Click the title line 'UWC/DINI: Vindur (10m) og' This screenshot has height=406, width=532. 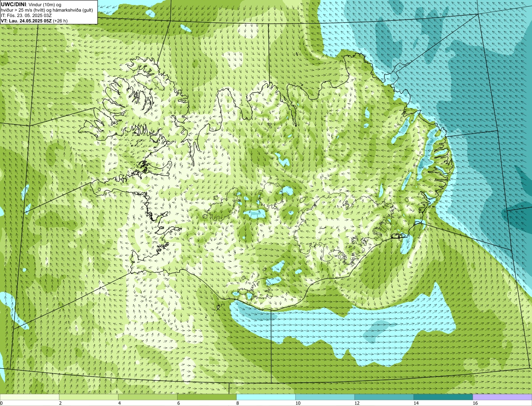pos(31,5)
